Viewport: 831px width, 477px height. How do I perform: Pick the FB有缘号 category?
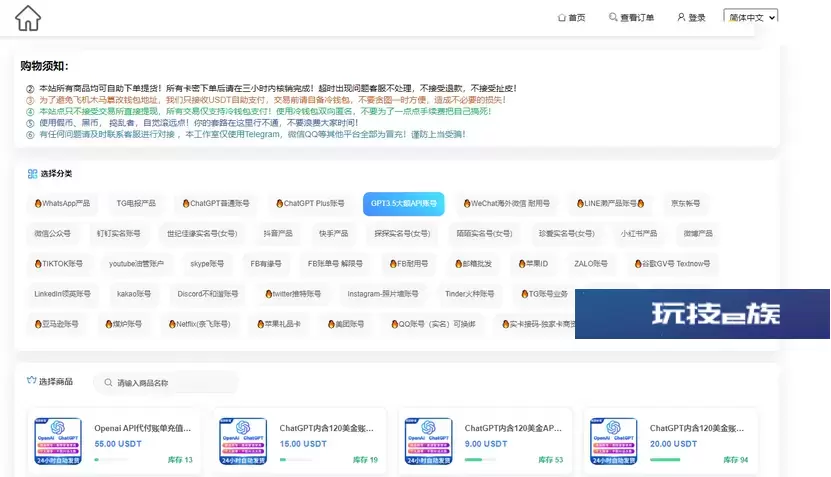coord(266,264)
